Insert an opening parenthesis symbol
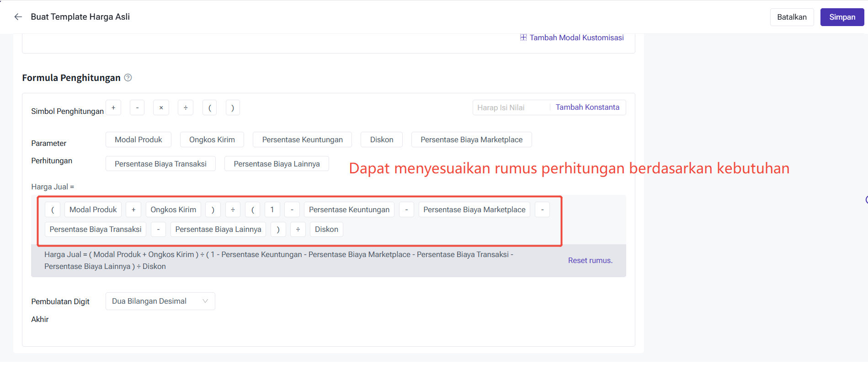This screenshot has height=365, width=868. click(x=209, y=108)
